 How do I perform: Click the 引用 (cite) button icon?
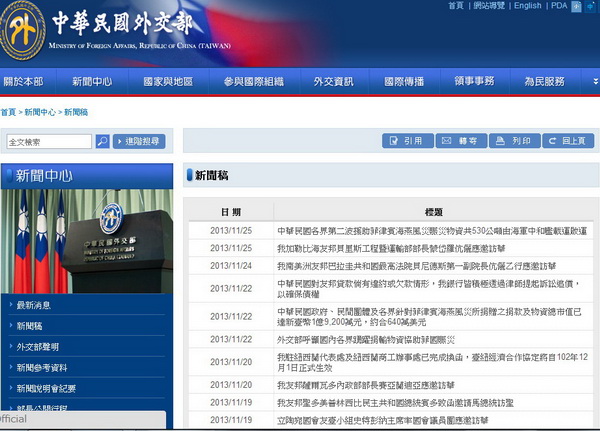coord(405,141)
